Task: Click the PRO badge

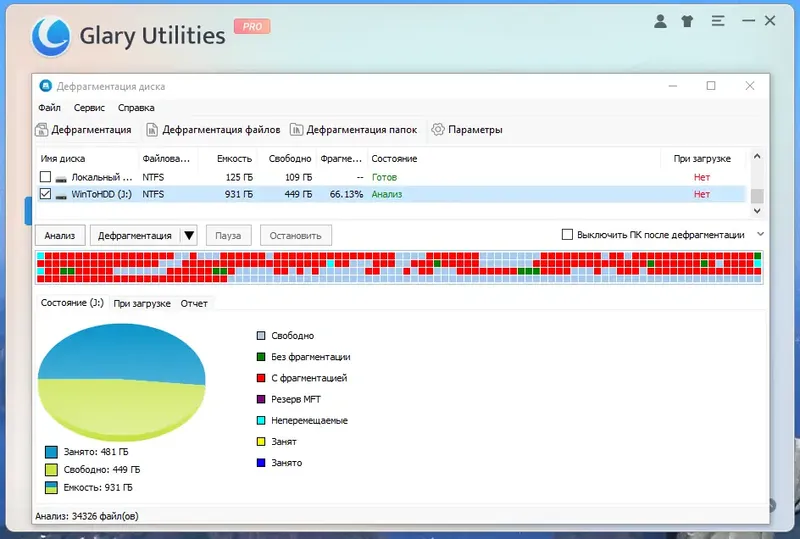Action: tap(252, 27)
